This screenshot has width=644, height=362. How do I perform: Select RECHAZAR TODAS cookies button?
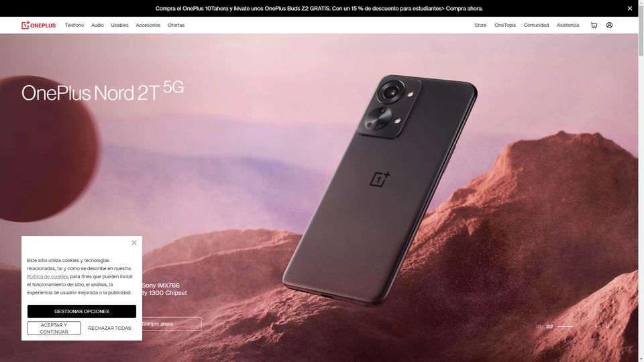coord(109,328)
